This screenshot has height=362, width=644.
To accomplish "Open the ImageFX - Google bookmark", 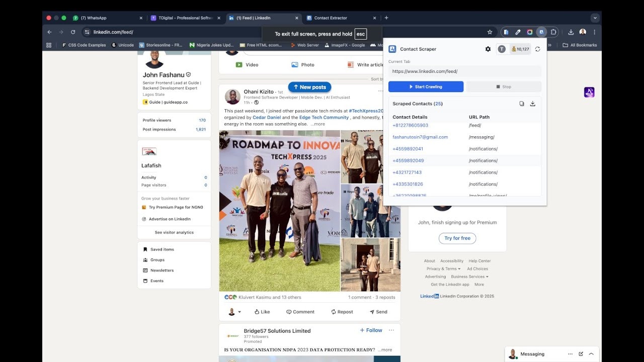I will pyautogui.click(x=345, y=45).
